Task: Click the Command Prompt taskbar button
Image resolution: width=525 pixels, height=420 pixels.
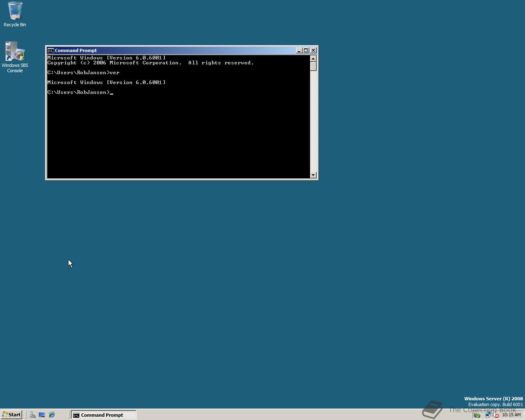Action: click(x=103, y=415)
